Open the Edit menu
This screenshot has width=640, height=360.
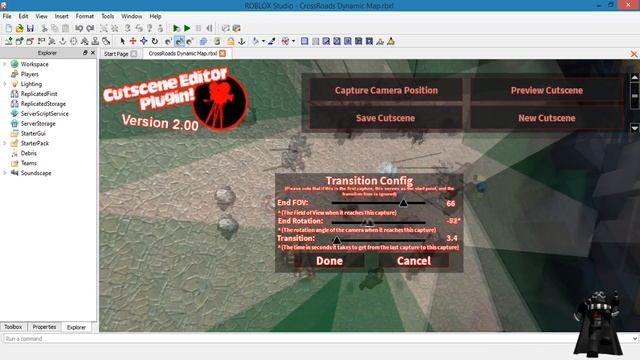tap(23, 16)
